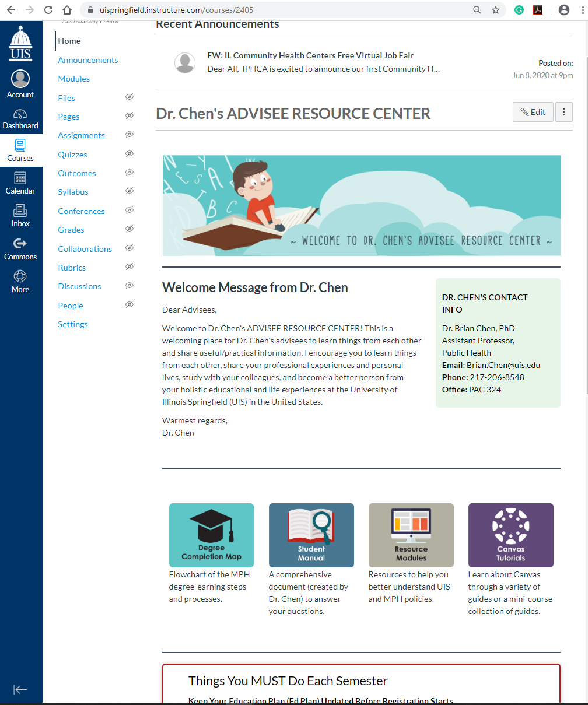
Task: Open Rubrics in course navigation
Action: pyautogui.click(x=72, y=268)
